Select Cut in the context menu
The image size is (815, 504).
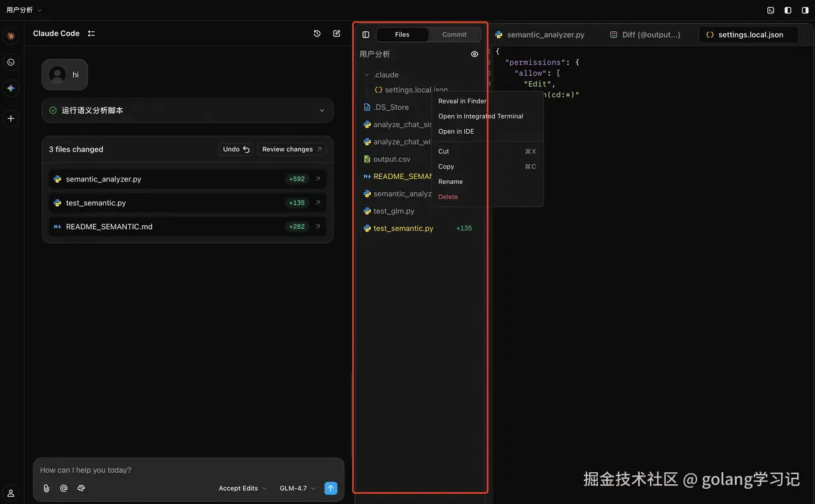(487, 151)
